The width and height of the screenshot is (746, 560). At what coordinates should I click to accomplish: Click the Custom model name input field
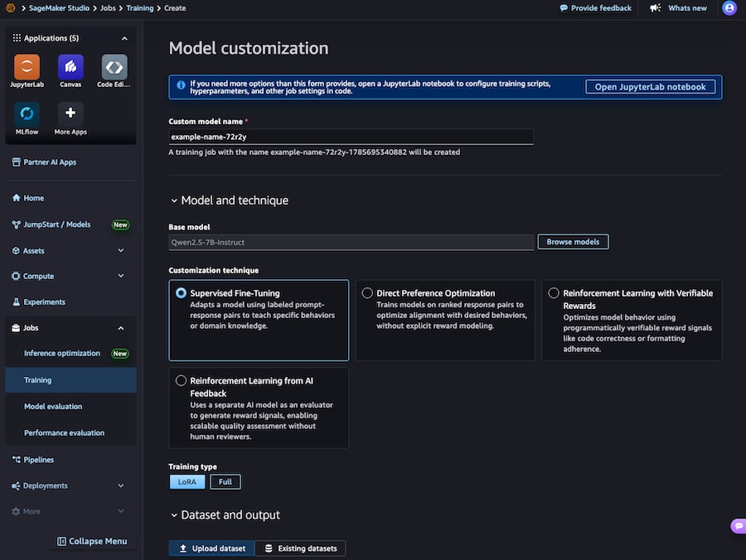click(x=351, y=137)
